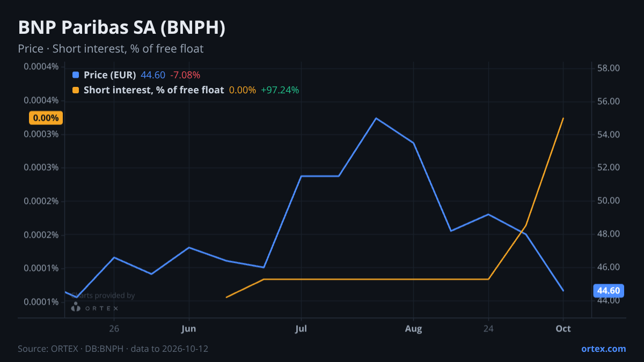This screenshot has width=644, height=362.
Task: Click the orange Short interest legend swatch
Action: click(x=75, y=90)
